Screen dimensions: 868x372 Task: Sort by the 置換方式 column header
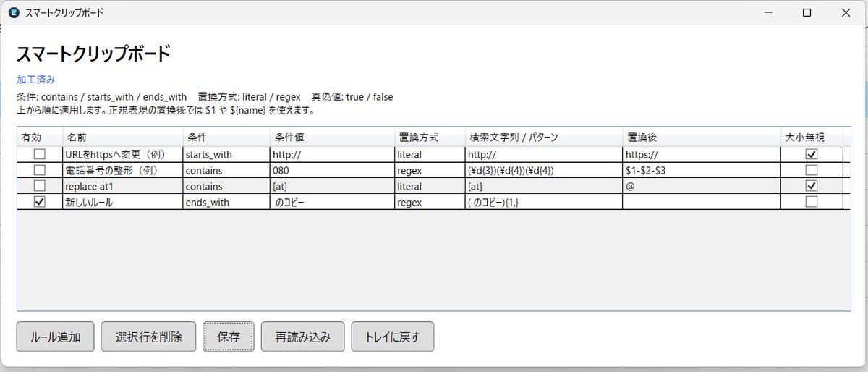[430, 138]
